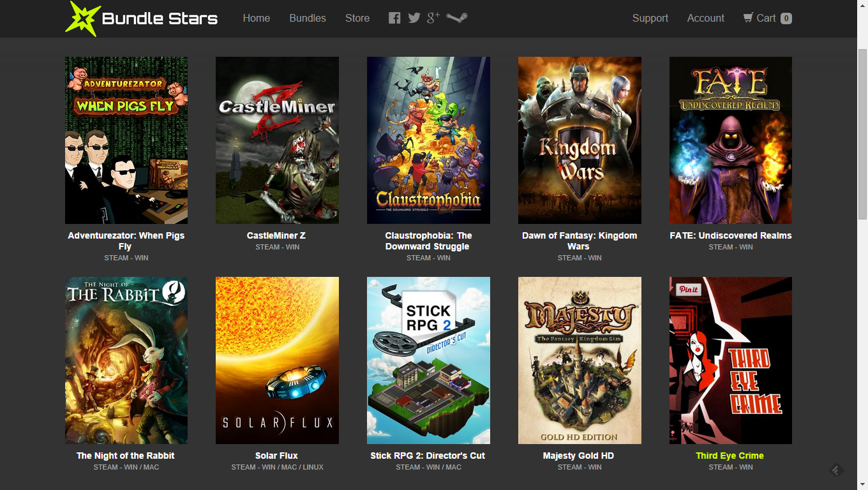Open the Facebook social icon

pos(394,18)
